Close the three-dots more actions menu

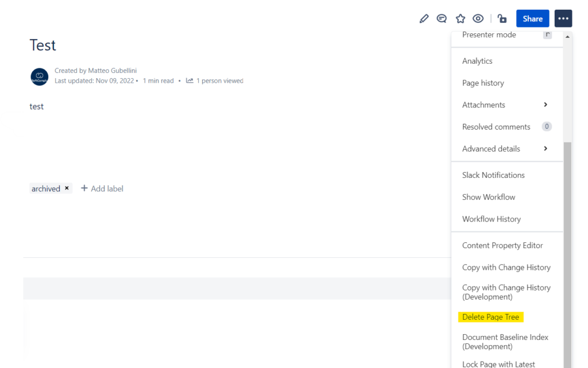[x=563, y=18]
